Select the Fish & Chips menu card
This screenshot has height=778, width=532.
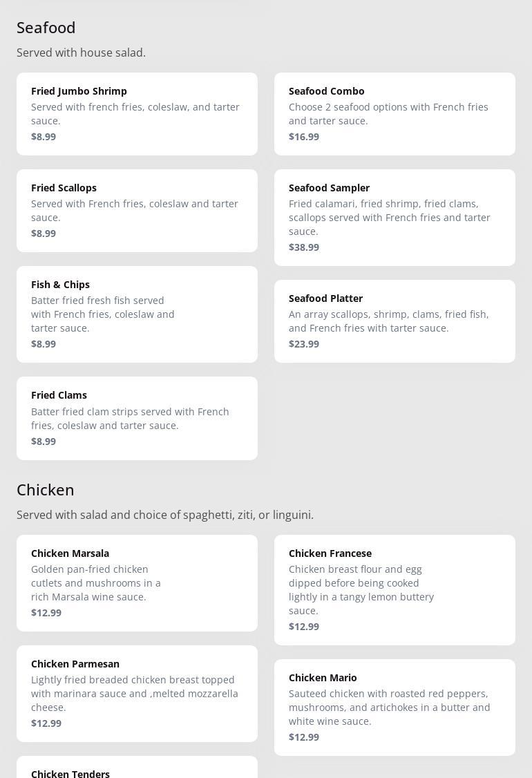137,314
